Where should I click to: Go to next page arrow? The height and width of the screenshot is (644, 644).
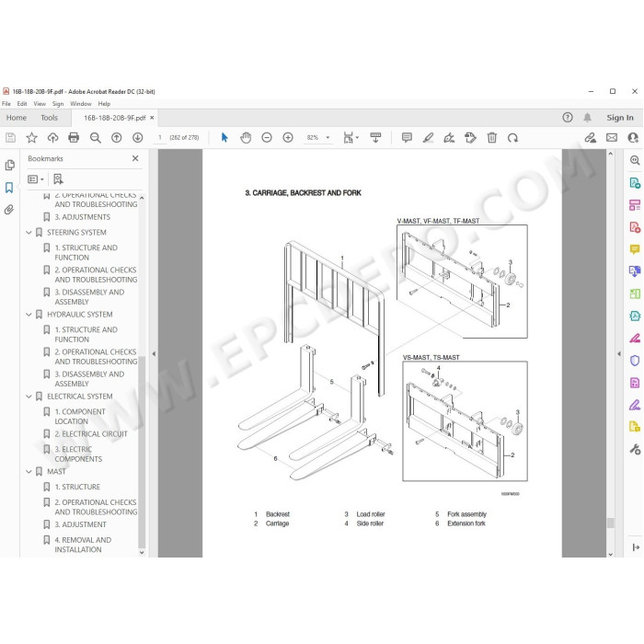click(138, 138)
